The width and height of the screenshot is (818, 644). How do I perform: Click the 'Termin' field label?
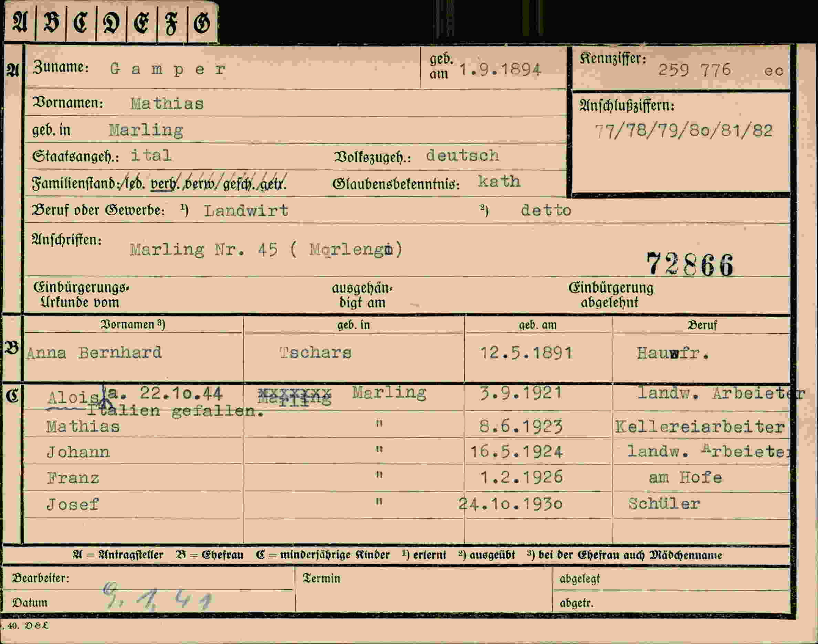coord(322,579)
